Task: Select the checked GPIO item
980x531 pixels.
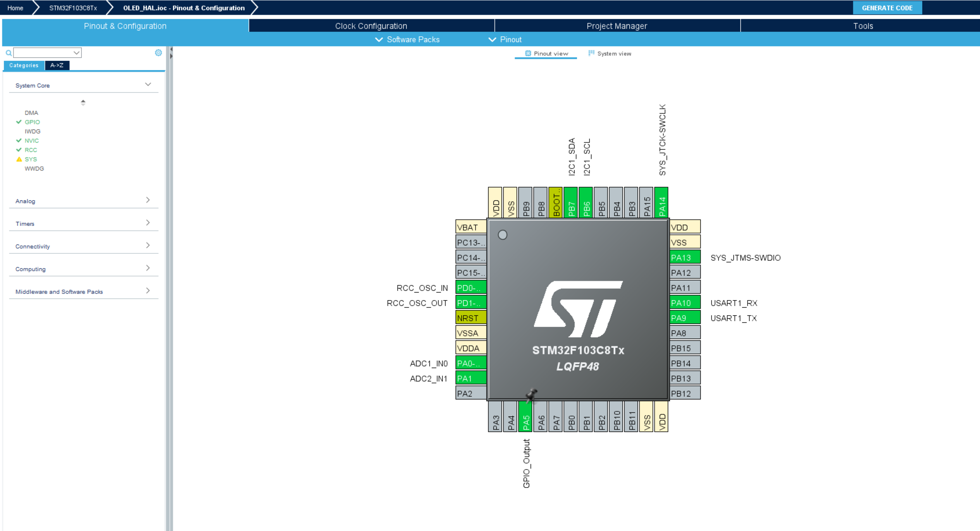Action: click(x=32, y=122)
